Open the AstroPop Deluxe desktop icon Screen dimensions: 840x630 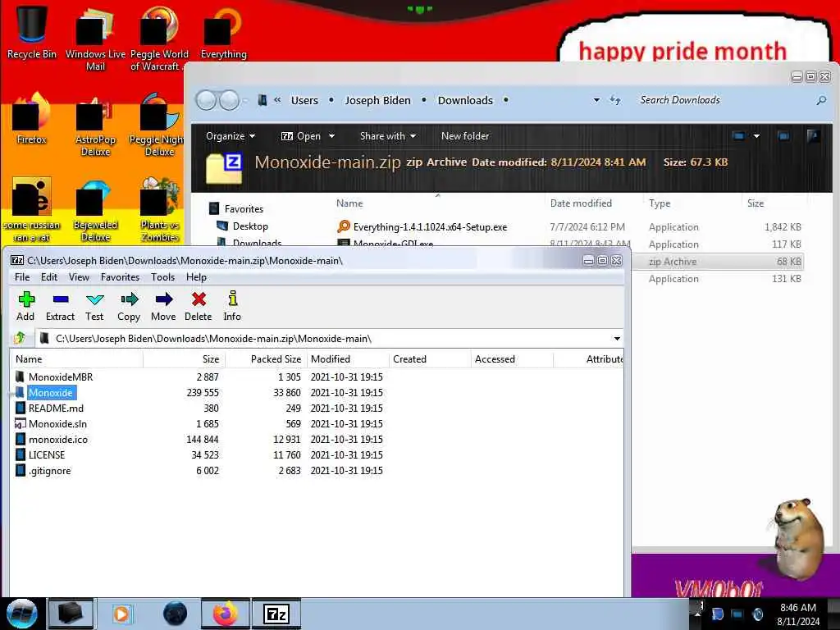click(x=95, y=126)
